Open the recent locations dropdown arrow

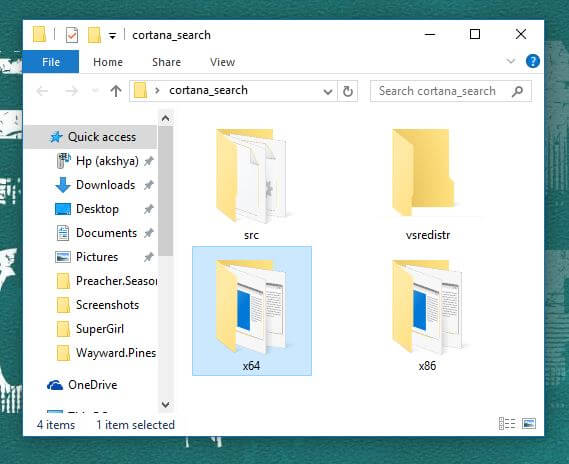coord(95,91)
